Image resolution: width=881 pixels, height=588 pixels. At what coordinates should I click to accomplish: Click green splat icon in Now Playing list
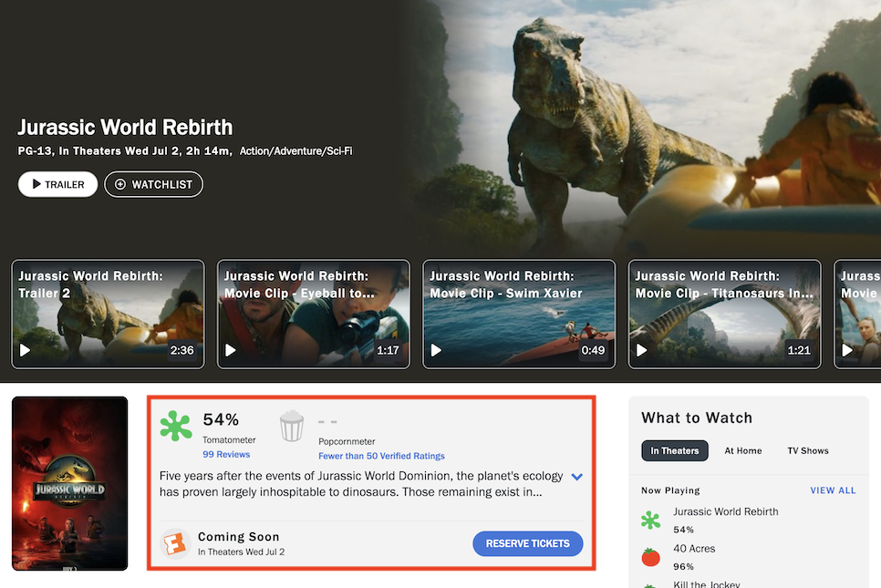click(x=650, y=520)
